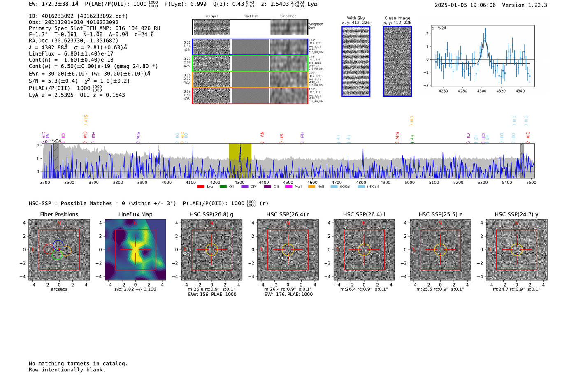Click the green OII legend swatch
The width and height of the screenshot is (576, 392).
pyautogui.click(x=223, y=187)
